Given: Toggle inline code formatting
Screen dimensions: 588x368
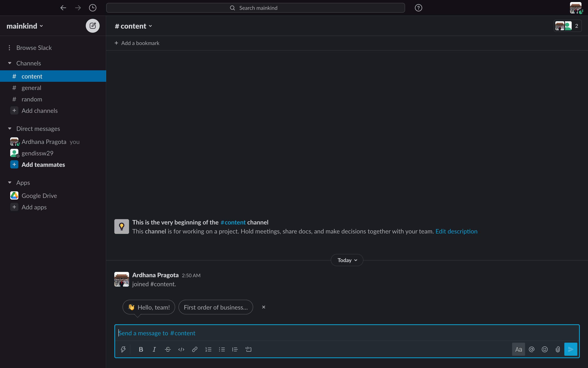Looking at the screenshot, I should [x=181, y=349].
